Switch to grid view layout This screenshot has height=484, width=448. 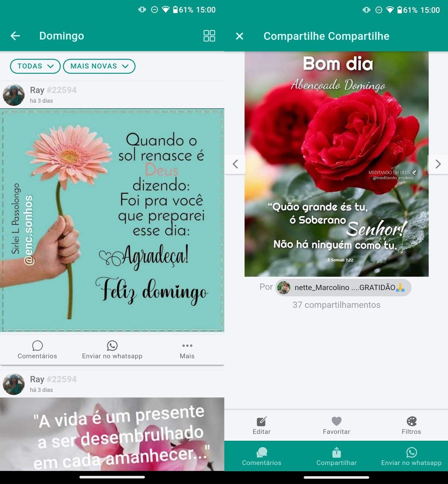click(209, 36)
